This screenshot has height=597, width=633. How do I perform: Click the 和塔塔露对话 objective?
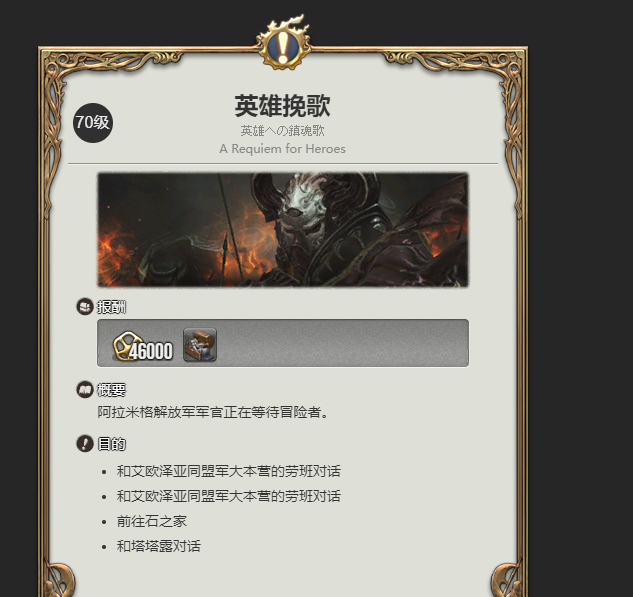159,546
